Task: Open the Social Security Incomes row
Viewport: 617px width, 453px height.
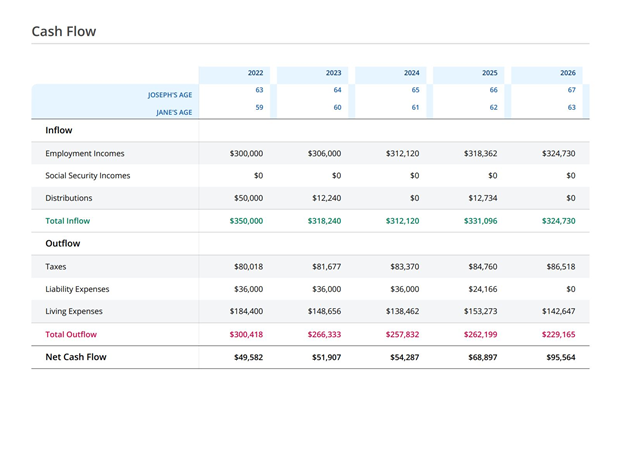Action: tap(87, 176)
